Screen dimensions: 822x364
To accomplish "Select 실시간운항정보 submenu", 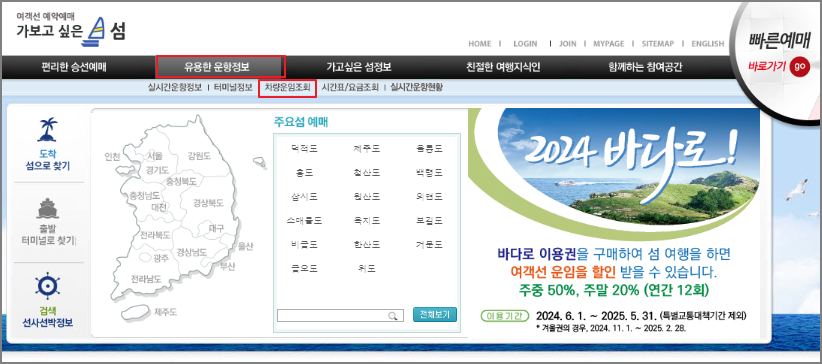I will pos(175,88).
